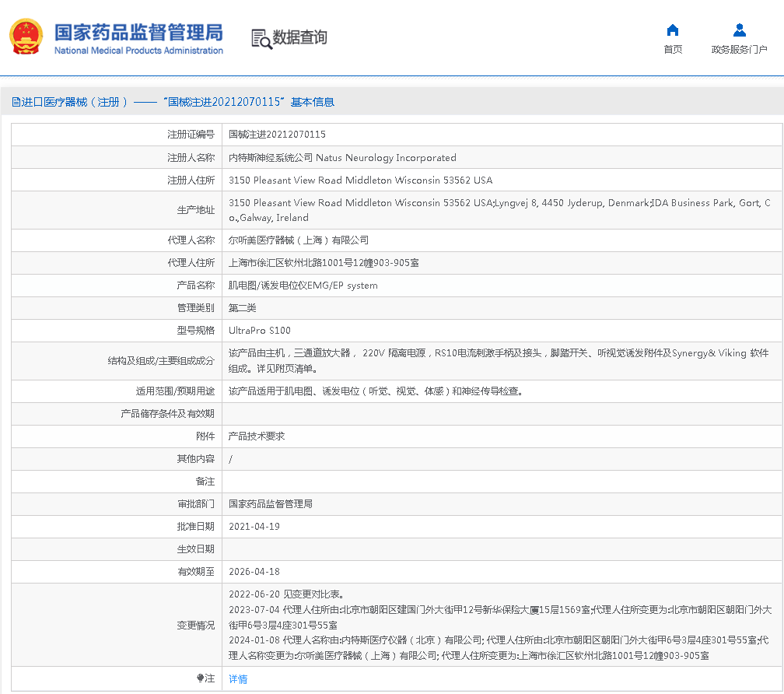Viewport: 784px width, 694px height.
Task: Click the data query magnifier icon
Action: [x=261, y=38]
